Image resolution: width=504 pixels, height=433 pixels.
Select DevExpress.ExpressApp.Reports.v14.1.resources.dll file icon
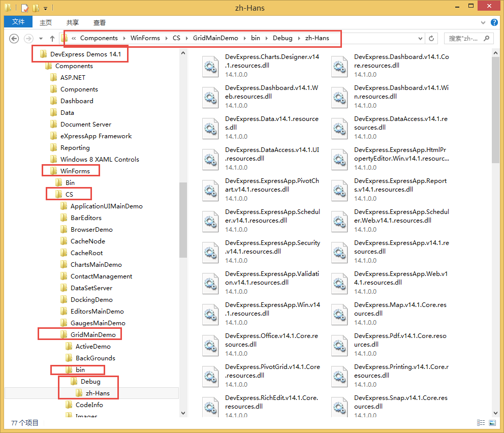pos(339,190)
